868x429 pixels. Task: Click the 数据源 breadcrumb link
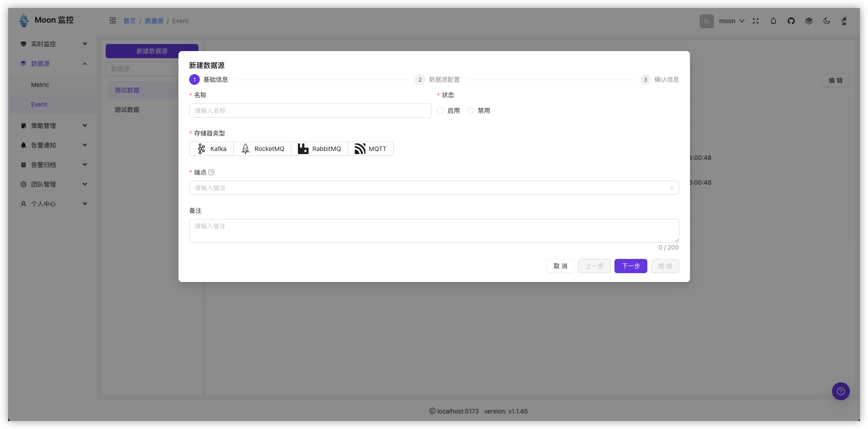(154, 21)
